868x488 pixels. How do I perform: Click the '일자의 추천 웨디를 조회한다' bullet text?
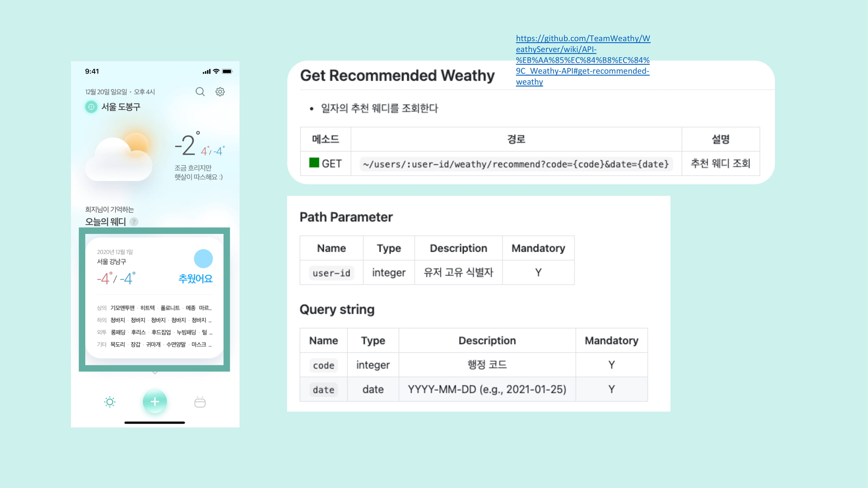pos(379,108)
